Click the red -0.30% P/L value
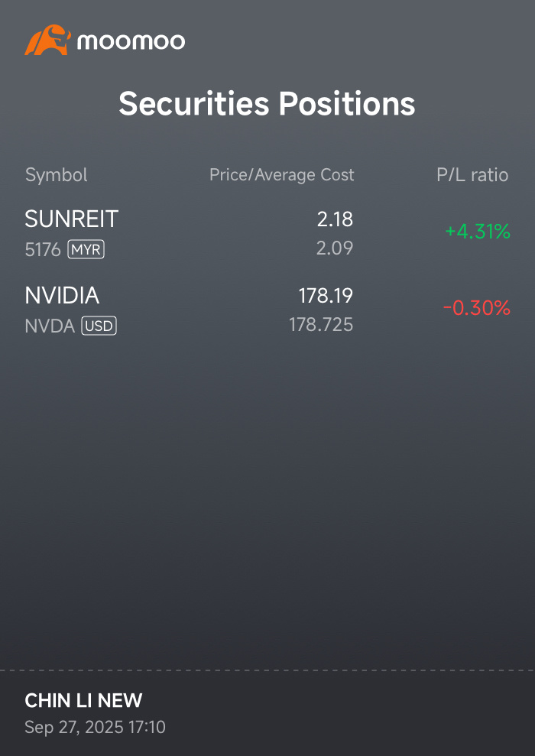The height and width of the screenshot is (756, 535). tap(476, 308)
